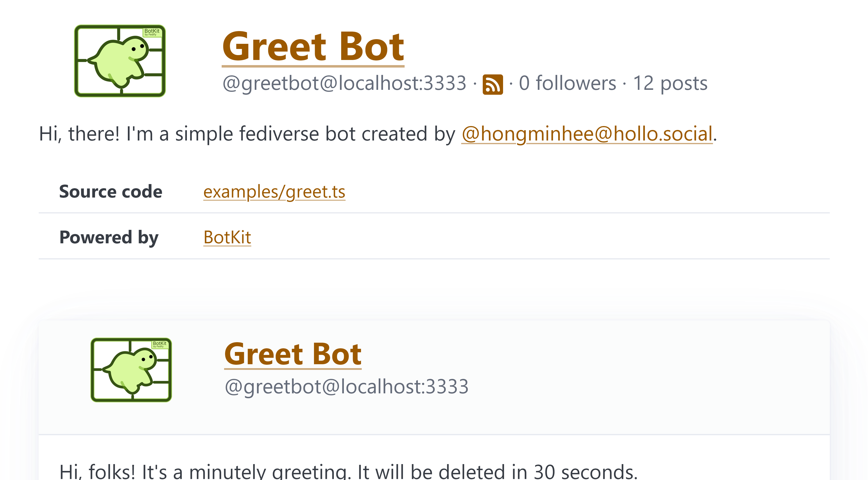Click the avatar in the post card
Viewport: 868px width, 480px height.
(x=131, y=370)
